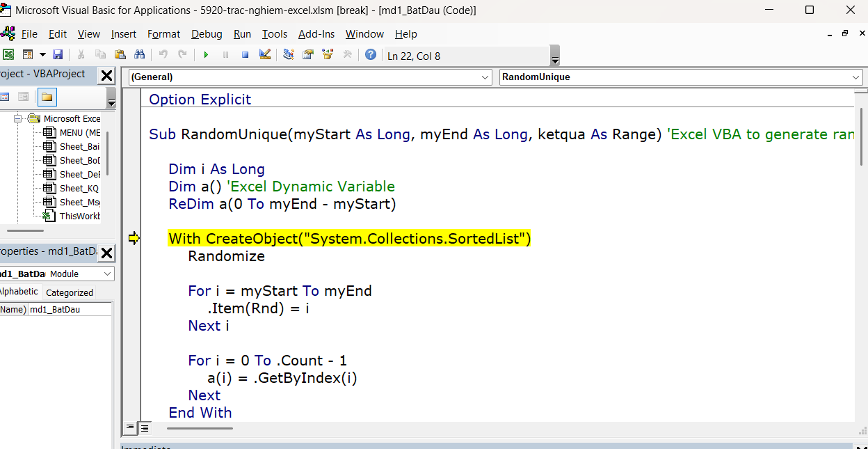The height and width of the screenshot is (449, 868).
Task: Open the Add-Ins menu
Action: coord(316,34)
